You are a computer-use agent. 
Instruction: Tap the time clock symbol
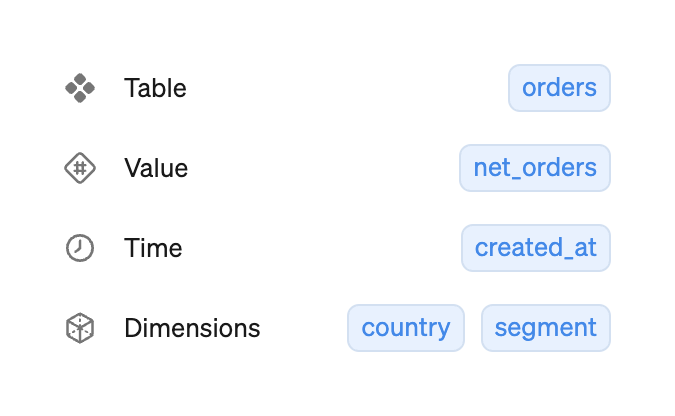[x=80, y=248]
